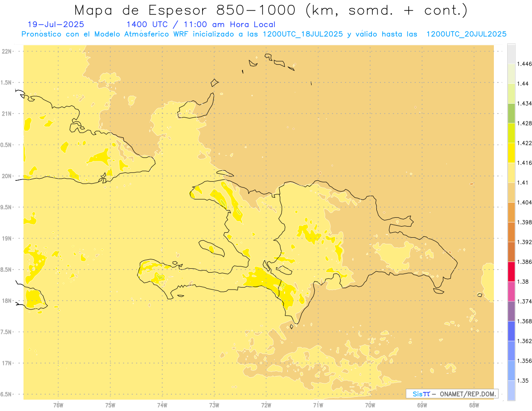Select the blue legend swatch between 1.362 and 1.368
Viewport: 532px width, 411px height.
coord(511,331)
